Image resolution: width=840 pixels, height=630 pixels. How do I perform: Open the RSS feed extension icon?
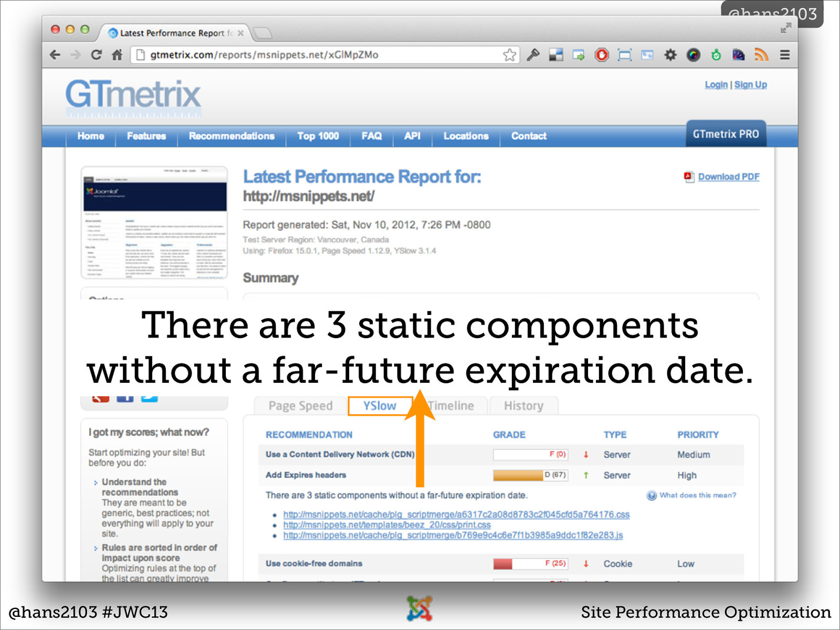(x=761, y=55)
